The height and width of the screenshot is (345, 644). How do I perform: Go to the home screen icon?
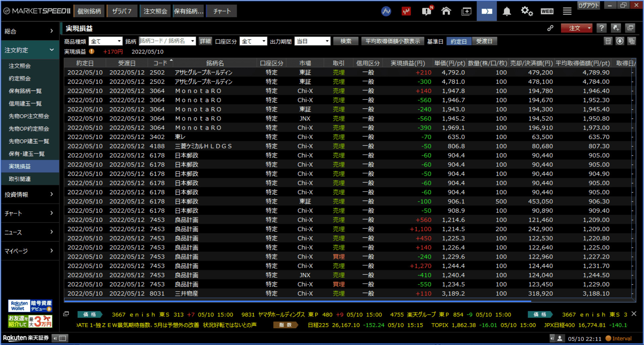tap(446, 11)
